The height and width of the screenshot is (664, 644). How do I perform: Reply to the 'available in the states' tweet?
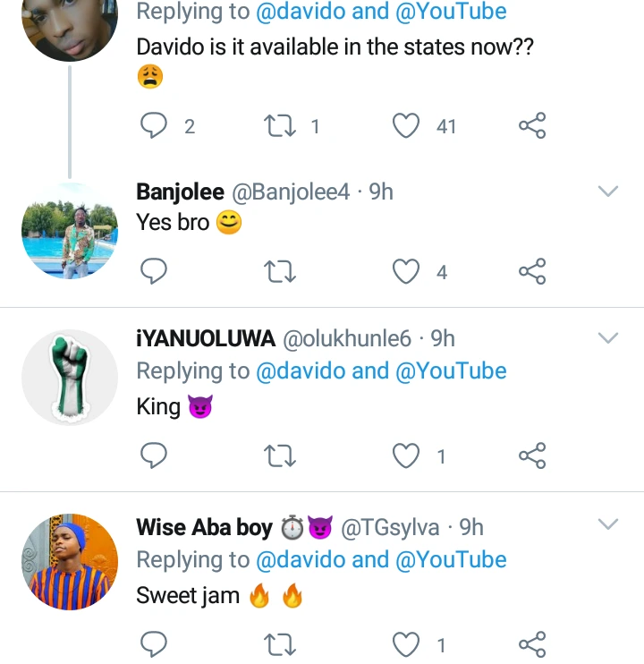pyautogui.click(x=154, y=126)
